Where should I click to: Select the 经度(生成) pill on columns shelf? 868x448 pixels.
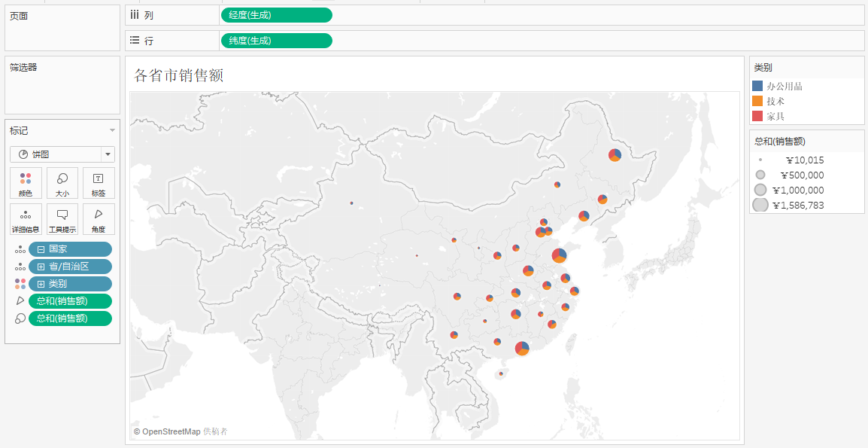(275, 15)
